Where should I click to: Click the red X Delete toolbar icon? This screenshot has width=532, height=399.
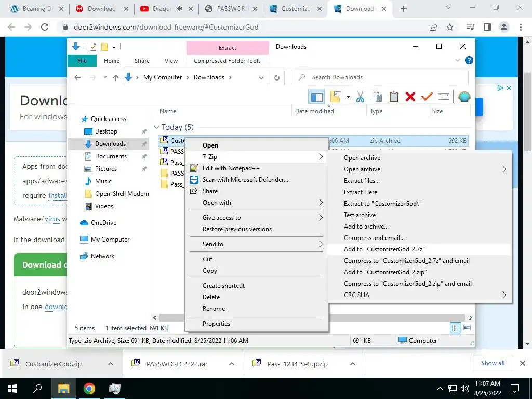click(410, 97)
